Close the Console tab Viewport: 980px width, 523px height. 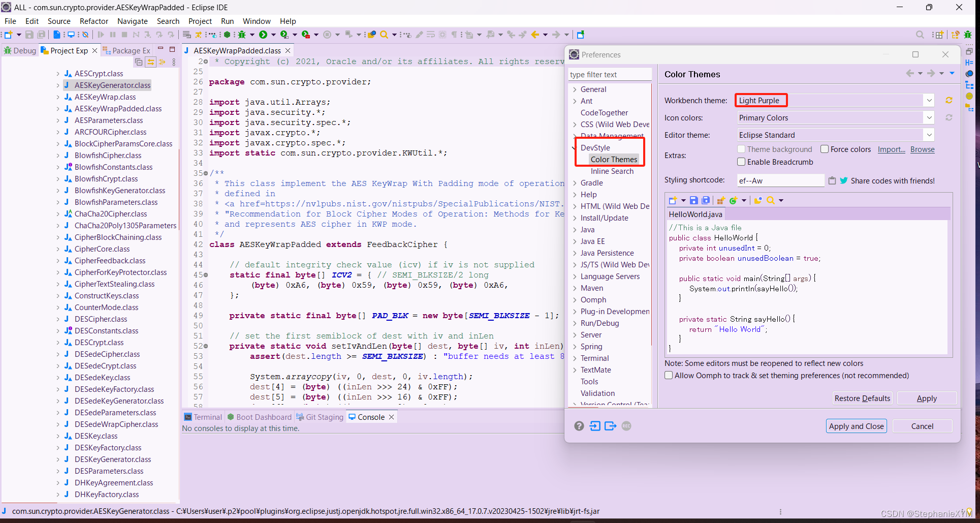click(391, 417)
